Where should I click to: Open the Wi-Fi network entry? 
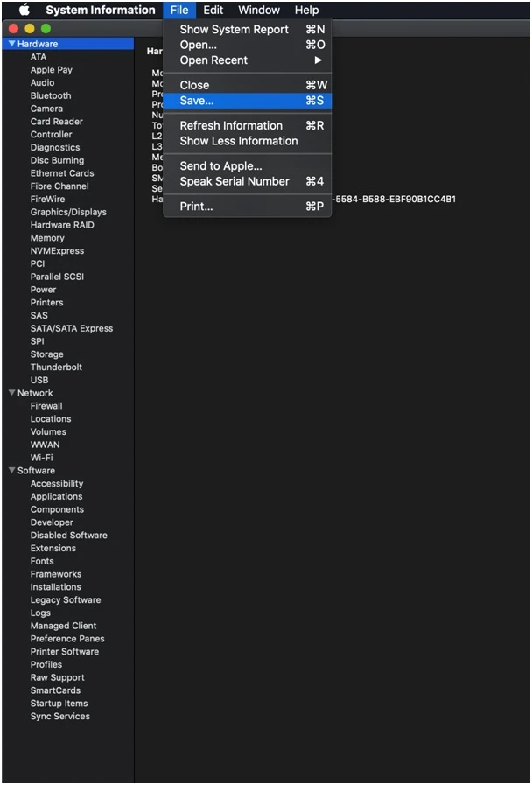41,458
